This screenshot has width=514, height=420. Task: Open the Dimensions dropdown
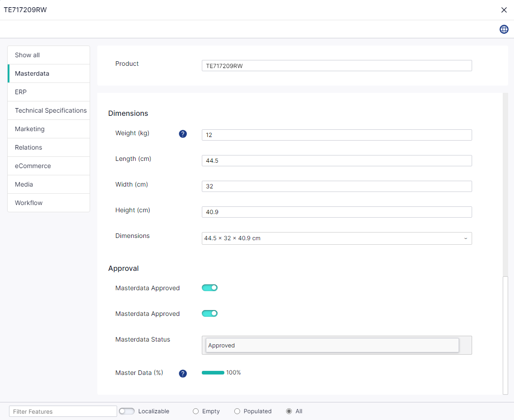point(337,238)
